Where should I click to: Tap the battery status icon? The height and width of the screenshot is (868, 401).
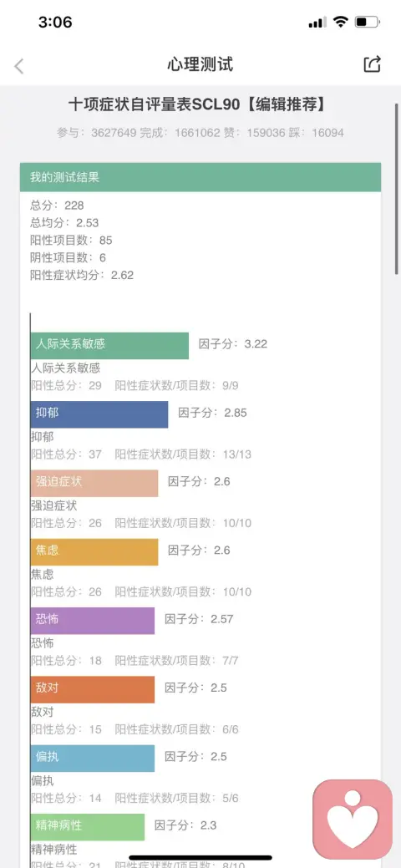[x=368, y=23]
